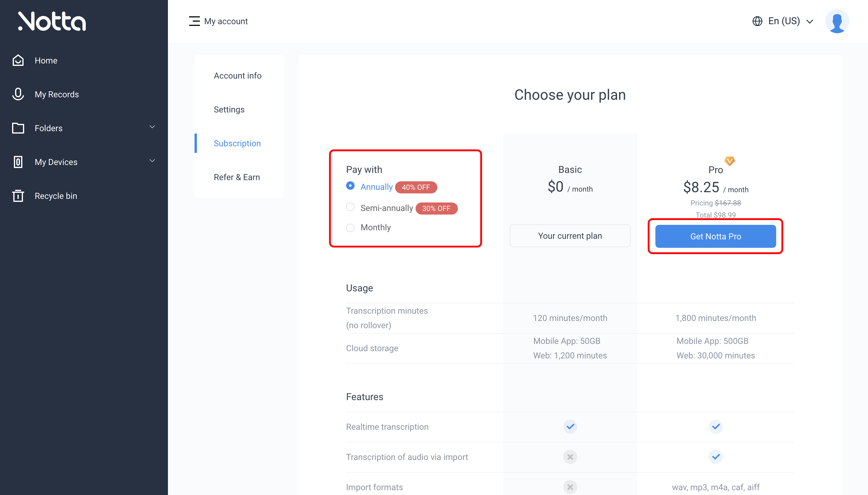Open Refer & Earn tab
Image resolution: width=868 pixels, height=495 pixels.
pyautogui.click(x=237, y=177)
